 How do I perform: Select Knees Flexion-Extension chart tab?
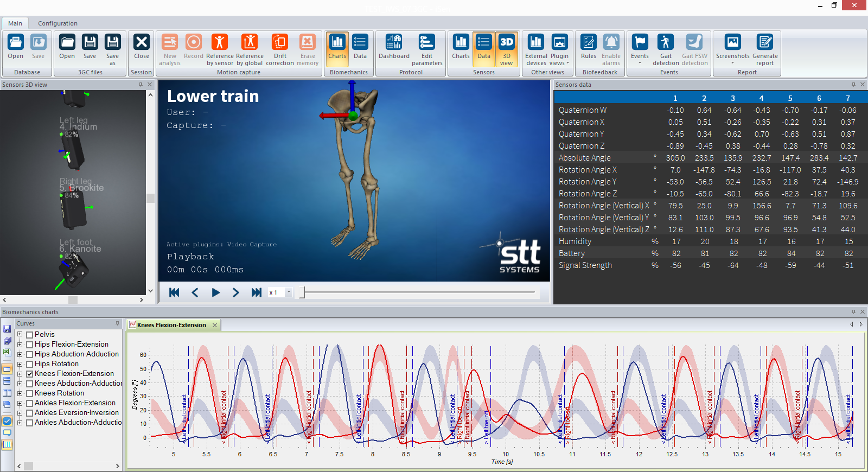click(x=171, y=325)
